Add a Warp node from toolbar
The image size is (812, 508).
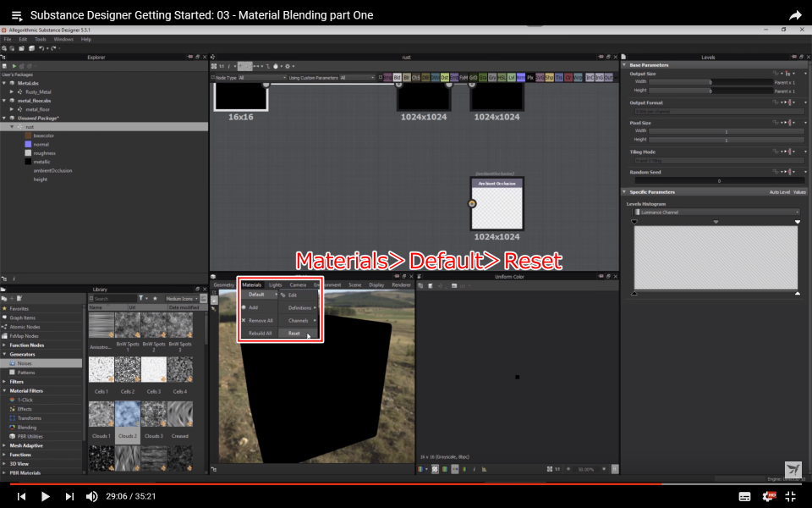(578, 78)
